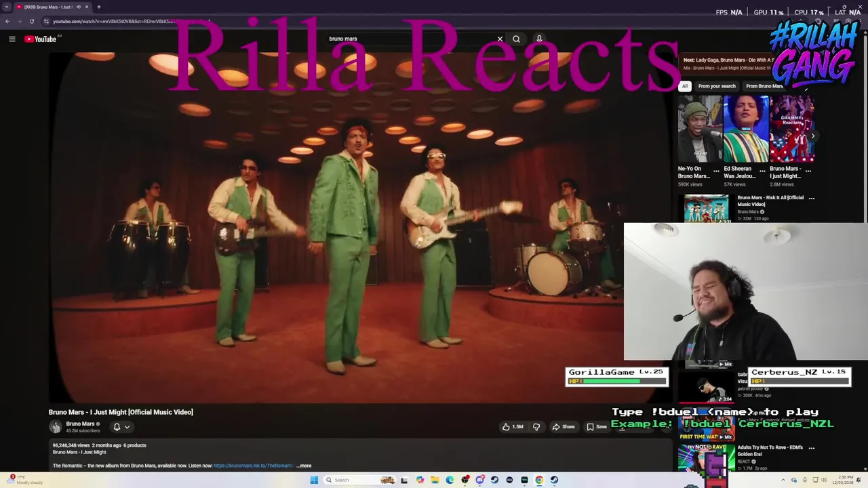Open Copilot from the taskbar

[x=420, y=480]
